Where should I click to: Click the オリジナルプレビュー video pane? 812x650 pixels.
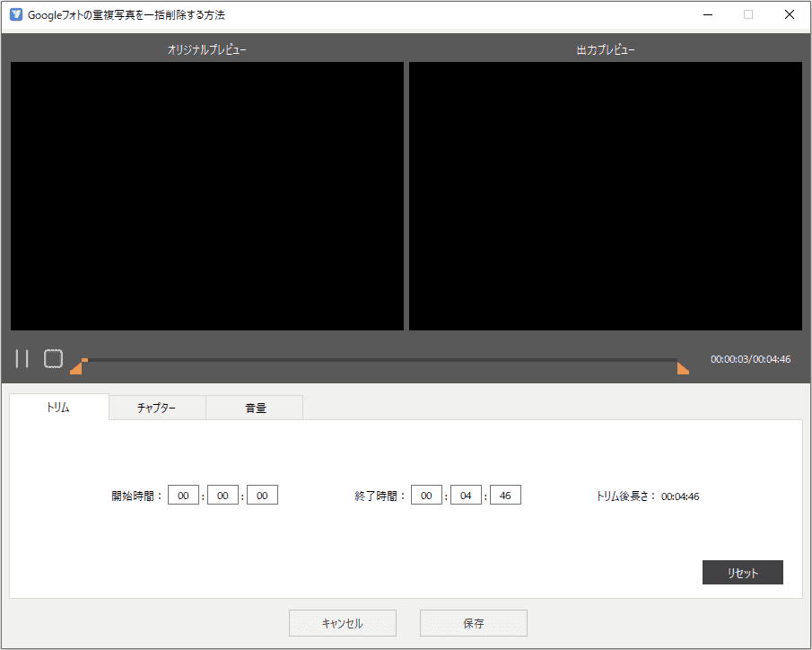tap(207, 196)
